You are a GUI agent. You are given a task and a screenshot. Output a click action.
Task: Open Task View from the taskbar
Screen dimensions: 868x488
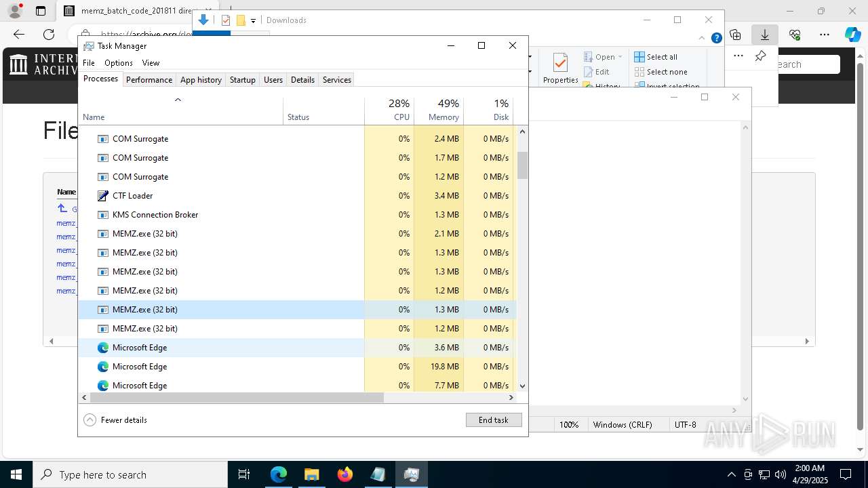(x=244, y=474)
